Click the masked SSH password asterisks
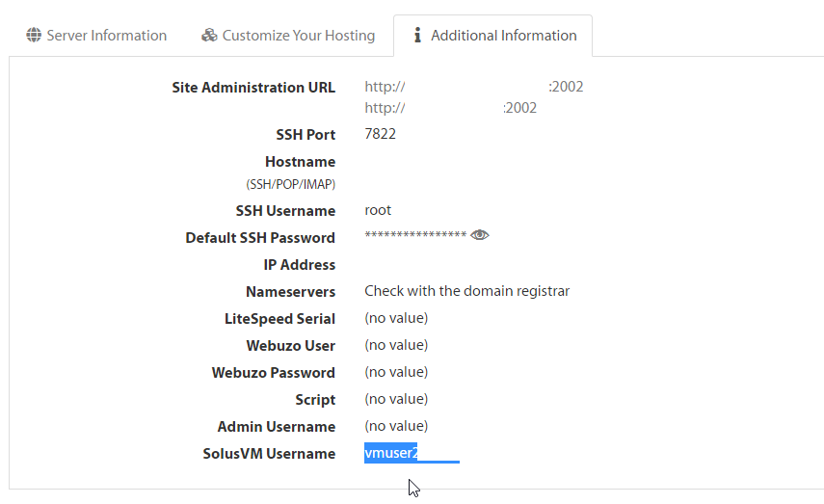 point(415,235)
